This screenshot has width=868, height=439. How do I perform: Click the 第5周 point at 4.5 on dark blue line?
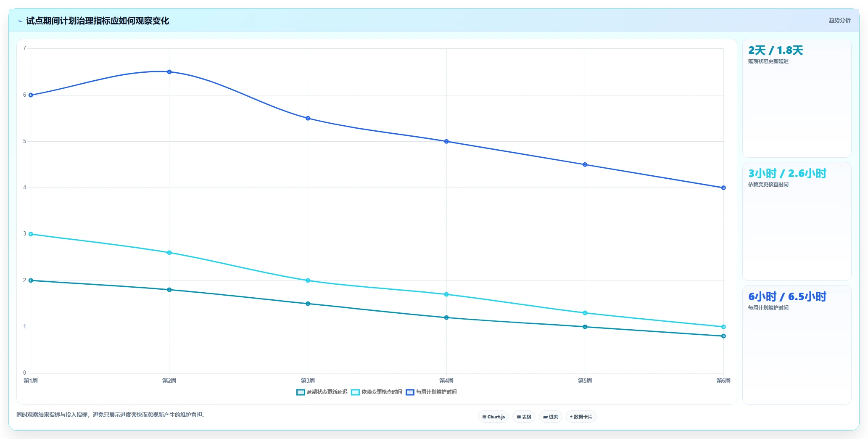[585, 164]
